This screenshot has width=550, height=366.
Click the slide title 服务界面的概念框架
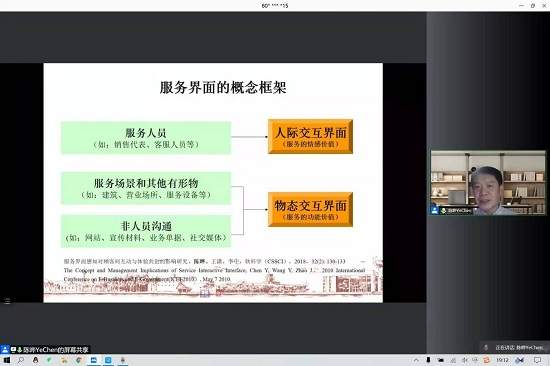pyautogui.click(x=223, y=87)
